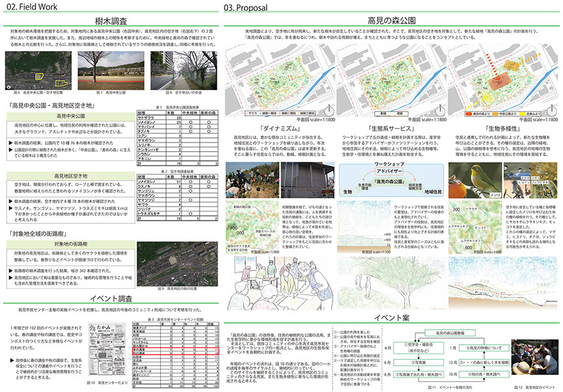Click the ④他の鳥・樹木調べ flowchart box

[484, 374]
